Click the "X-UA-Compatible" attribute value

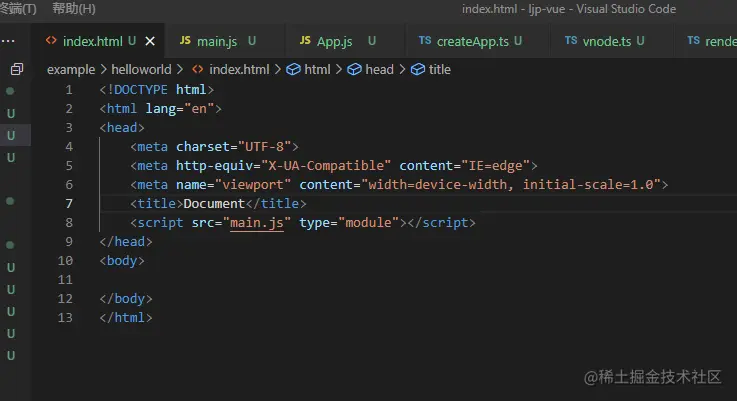[326, 165]
